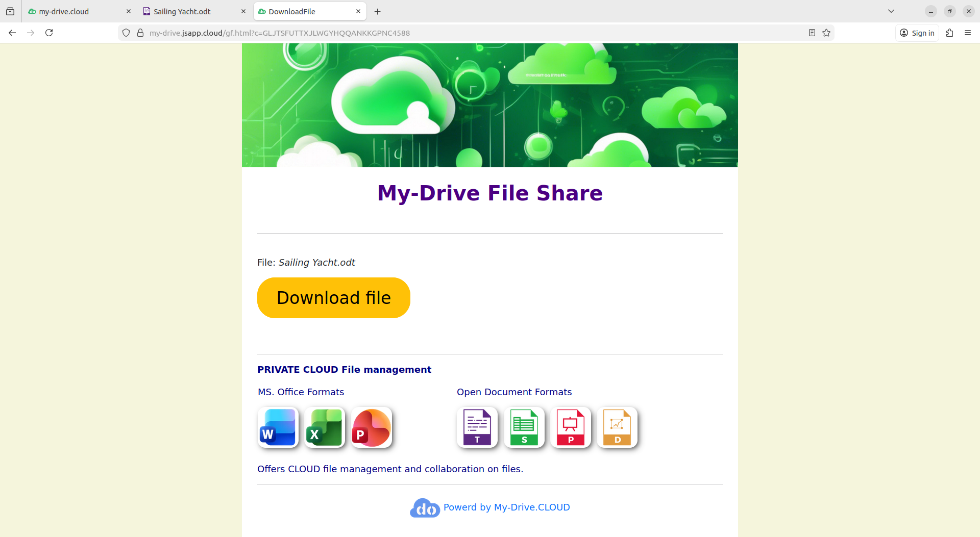Follow the Powerd by My-Drive.CLOUD link

(x=506, y=507)
